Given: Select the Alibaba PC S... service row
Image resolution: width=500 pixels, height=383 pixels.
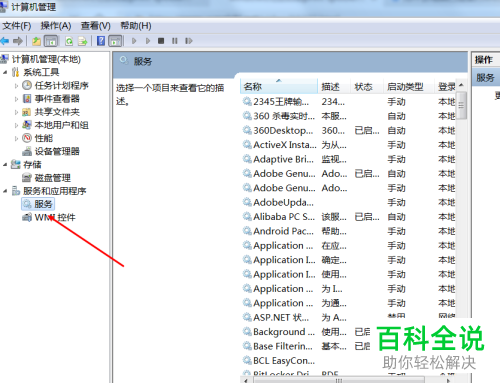Looking at the screenshot, I should 348,217.
